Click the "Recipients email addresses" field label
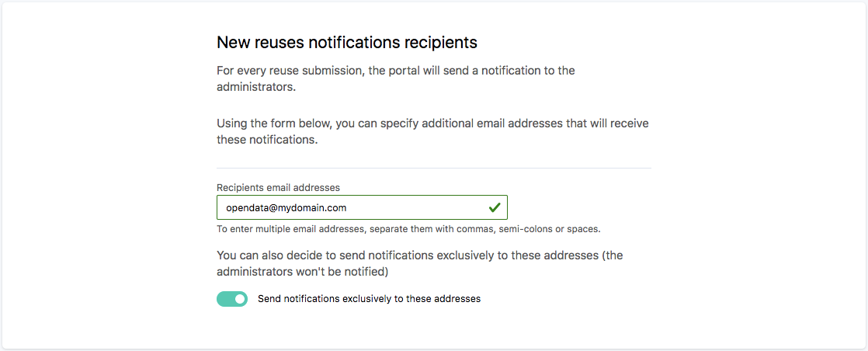 click(x=278, y=187)
